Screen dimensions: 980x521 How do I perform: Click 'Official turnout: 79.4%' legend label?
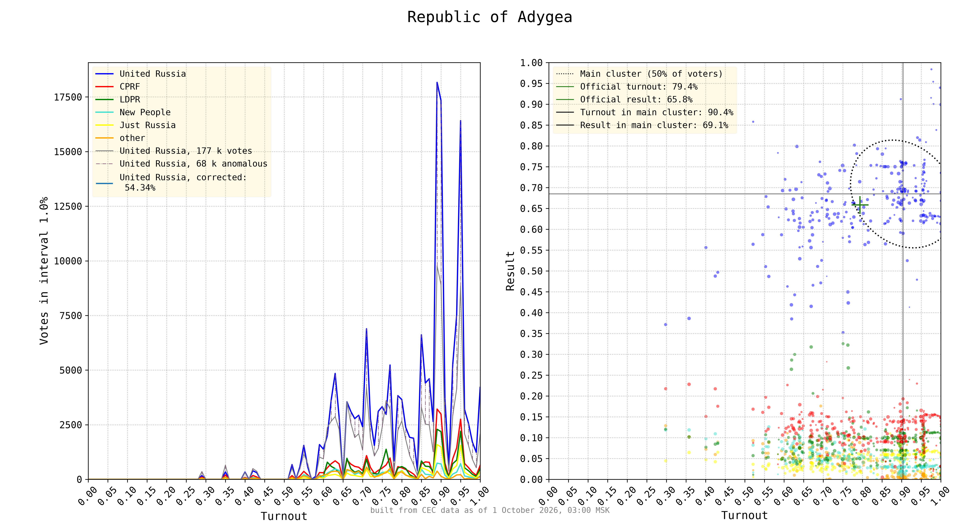(639, 87)
